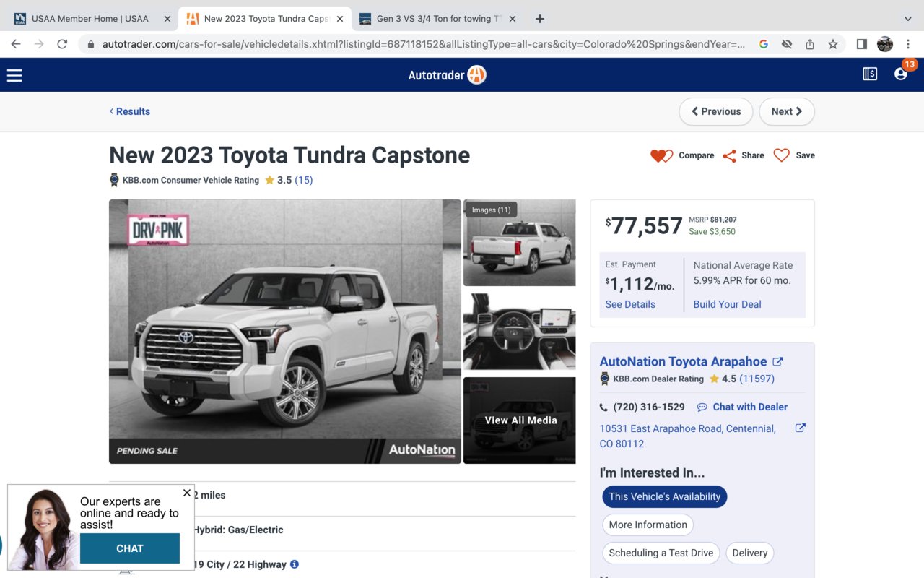924x578 pixels.
Task: Open the 10531 East Arapahoe Road address
Action: pyautogui.click(x=687, y=436)
